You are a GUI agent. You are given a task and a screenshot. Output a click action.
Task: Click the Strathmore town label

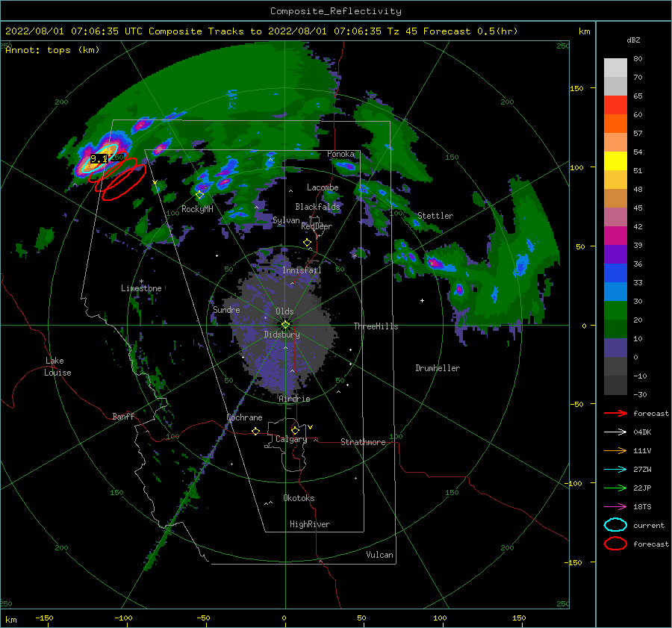(x=363, y=442)
